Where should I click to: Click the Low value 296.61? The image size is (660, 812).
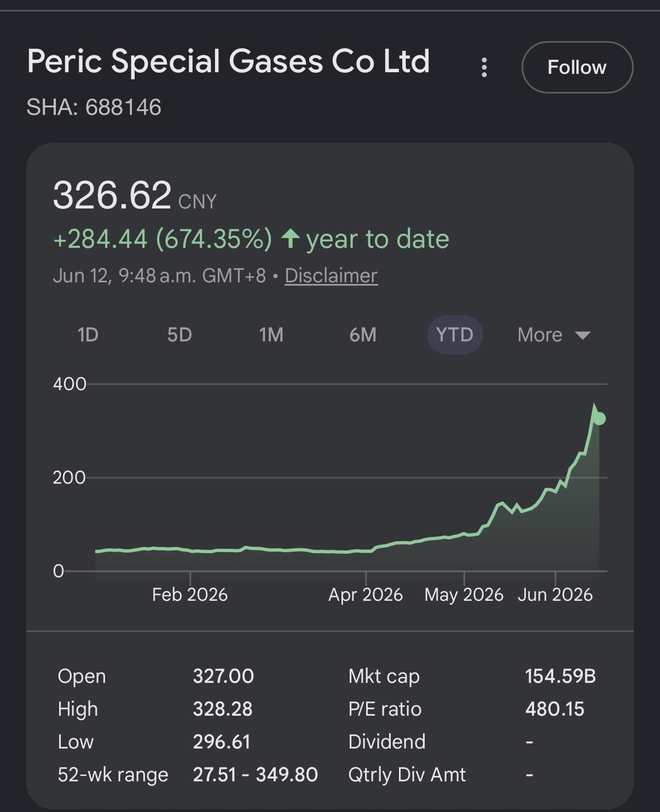pos(222,742)
